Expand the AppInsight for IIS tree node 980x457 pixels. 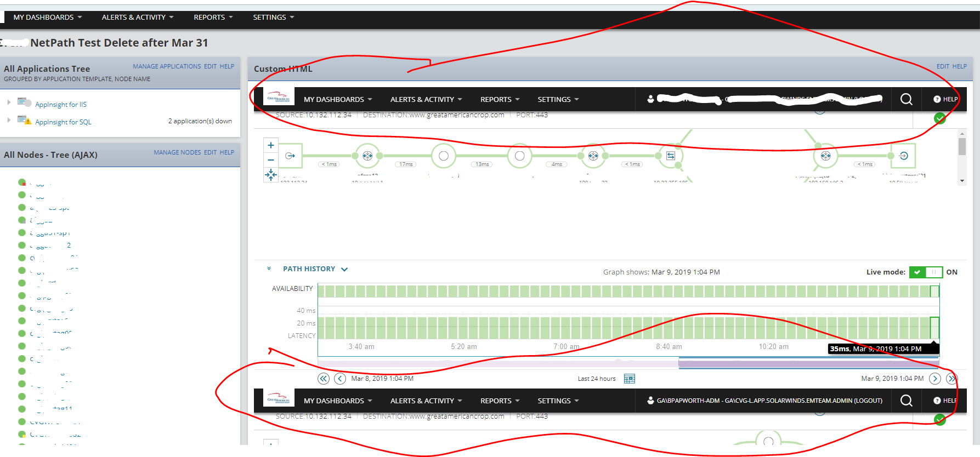(9, 102)
